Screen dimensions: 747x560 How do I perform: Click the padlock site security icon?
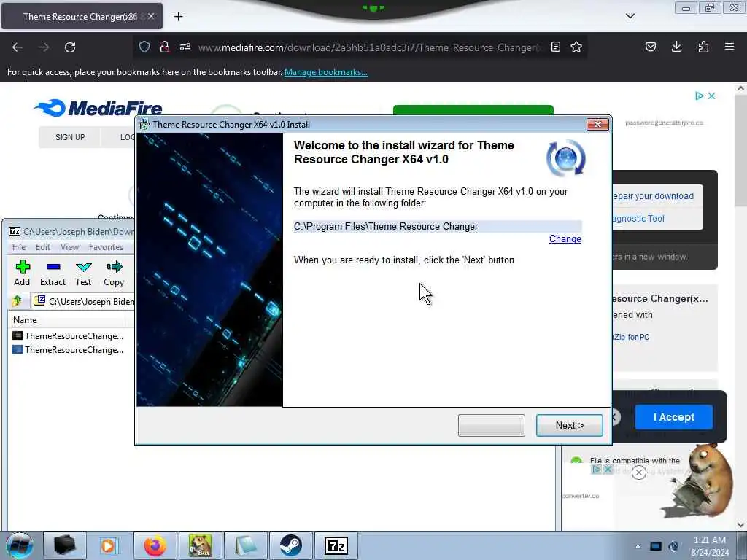click(x=165, y=47)
